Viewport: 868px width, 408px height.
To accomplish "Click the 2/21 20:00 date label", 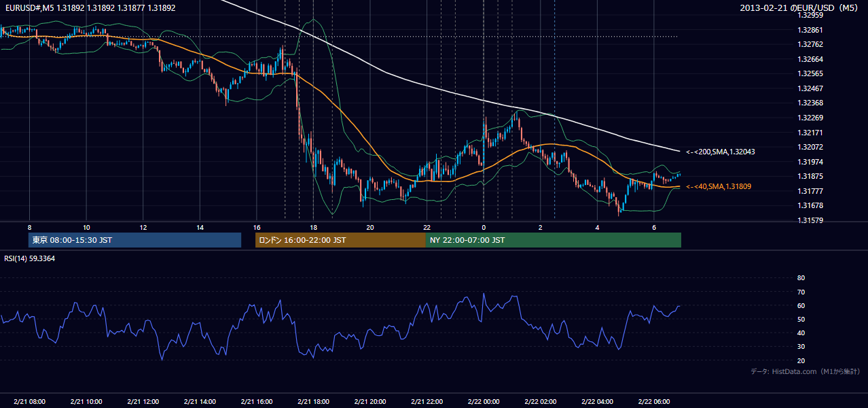I will pos(370,402).
